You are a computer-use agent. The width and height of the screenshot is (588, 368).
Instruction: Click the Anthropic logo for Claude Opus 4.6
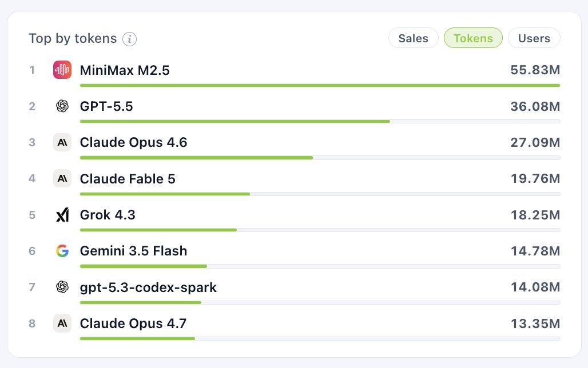(x=62, y=142)
